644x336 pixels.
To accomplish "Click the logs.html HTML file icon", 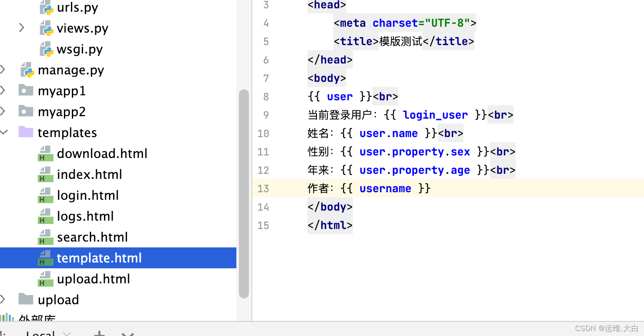I will click(46, 216).
